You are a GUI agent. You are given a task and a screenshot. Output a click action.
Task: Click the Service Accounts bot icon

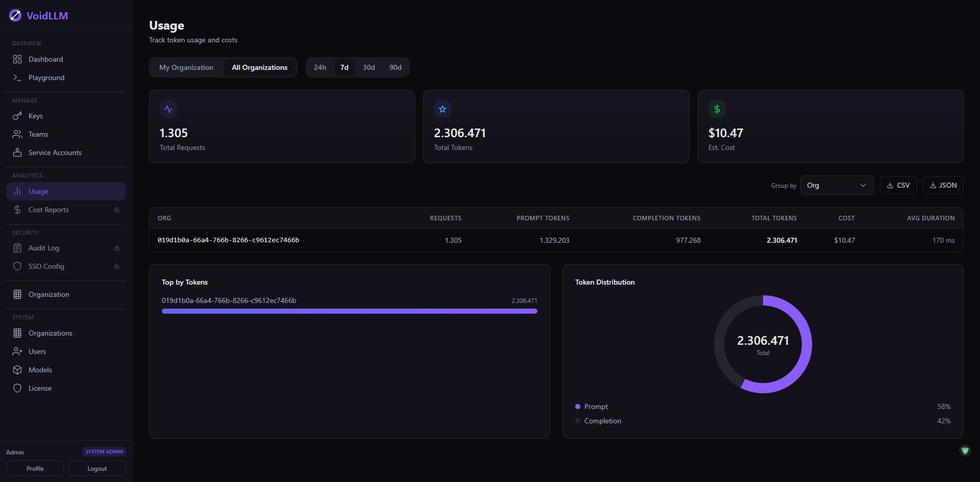pos(17,153)
